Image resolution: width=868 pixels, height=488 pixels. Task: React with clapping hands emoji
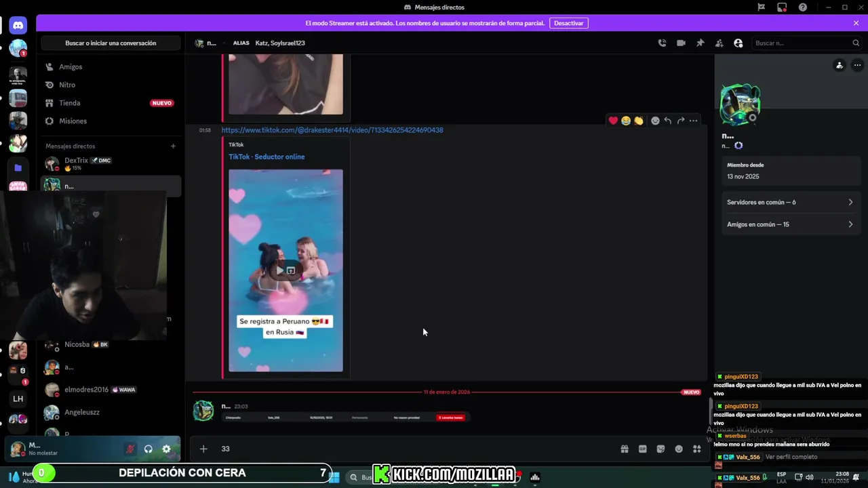click(x=639, y=121)
